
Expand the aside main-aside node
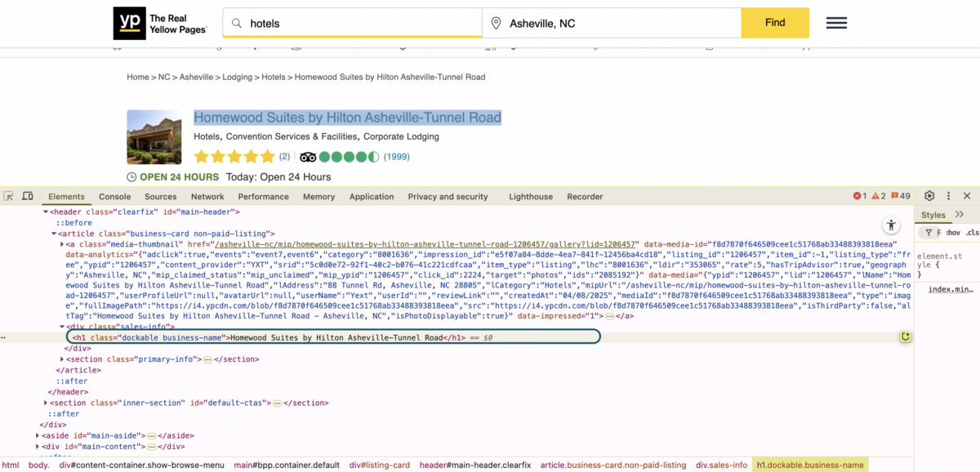38,436
